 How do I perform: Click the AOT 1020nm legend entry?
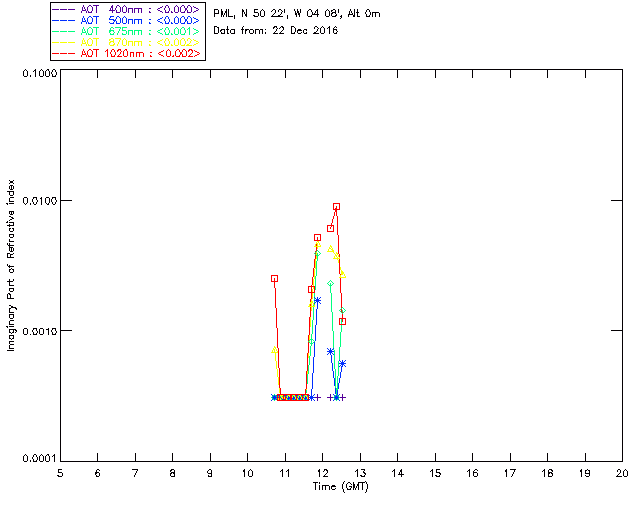[x=126, y=53]
